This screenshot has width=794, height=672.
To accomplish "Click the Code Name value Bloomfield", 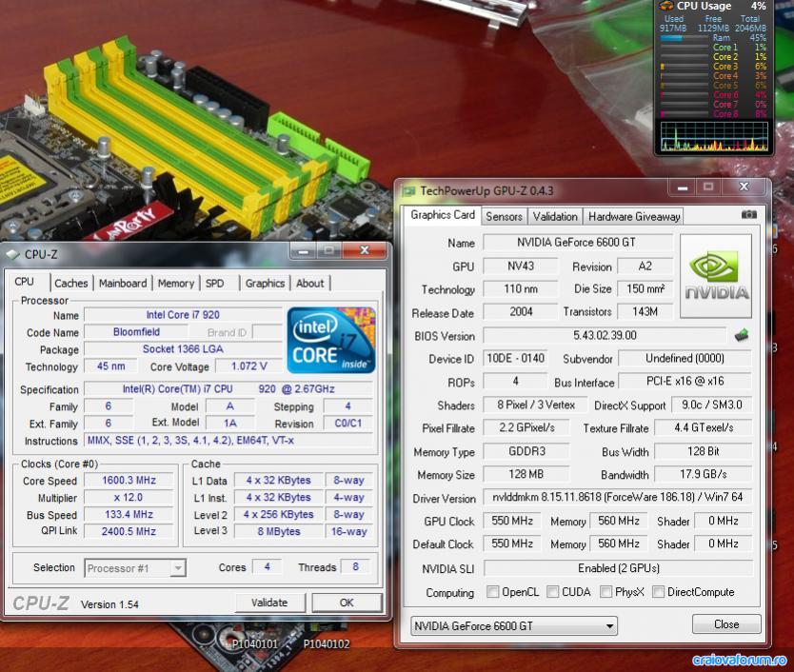I will 136,332.
